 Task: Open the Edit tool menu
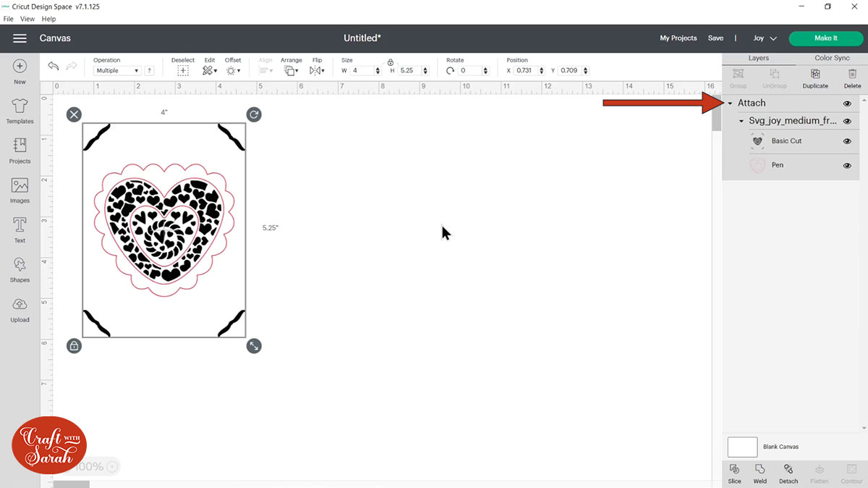pyautogui.click(x=209, y=70)
